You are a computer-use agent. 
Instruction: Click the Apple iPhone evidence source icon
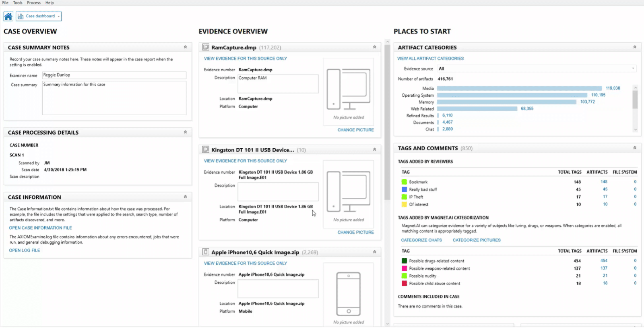(206, 252)
